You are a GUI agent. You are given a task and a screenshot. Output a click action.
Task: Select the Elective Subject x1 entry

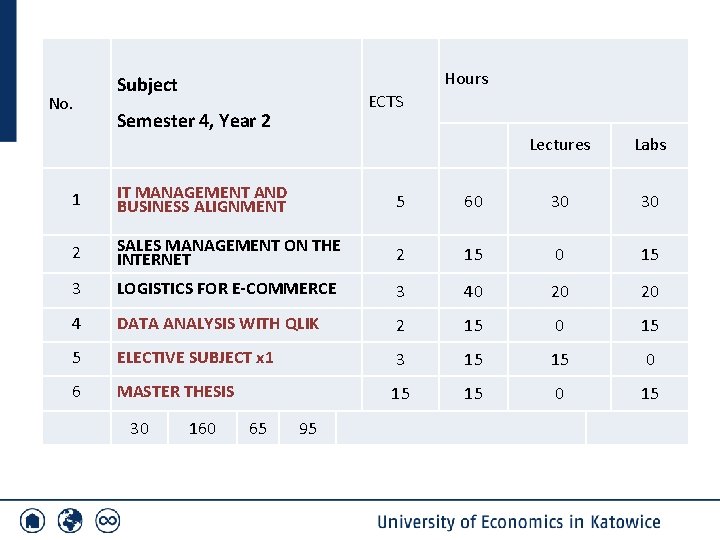click(x=195, y=358)
